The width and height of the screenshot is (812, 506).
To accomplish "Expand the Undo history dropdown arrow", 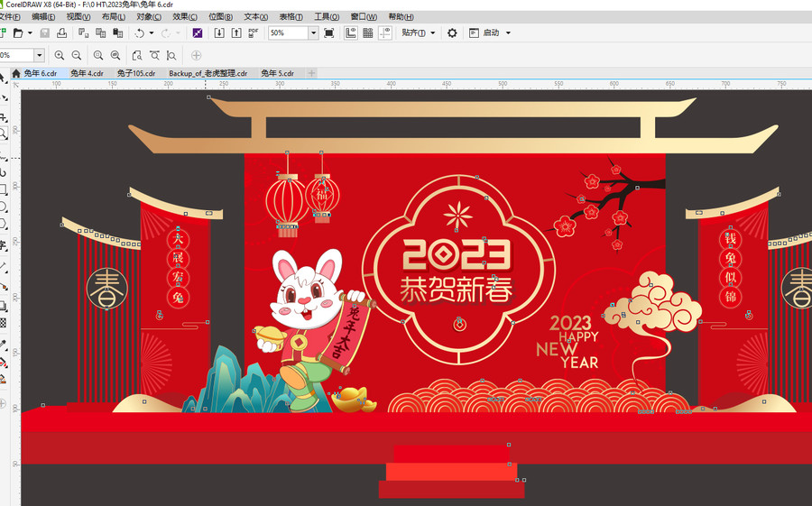I will [152, 33].
